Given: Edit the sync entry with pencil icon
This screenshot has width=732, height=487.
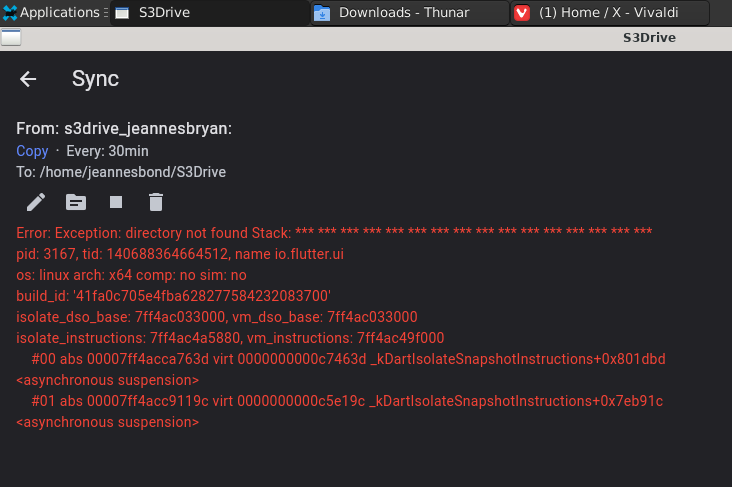Looking at the screenshot, I should click(x=36, y=202).
